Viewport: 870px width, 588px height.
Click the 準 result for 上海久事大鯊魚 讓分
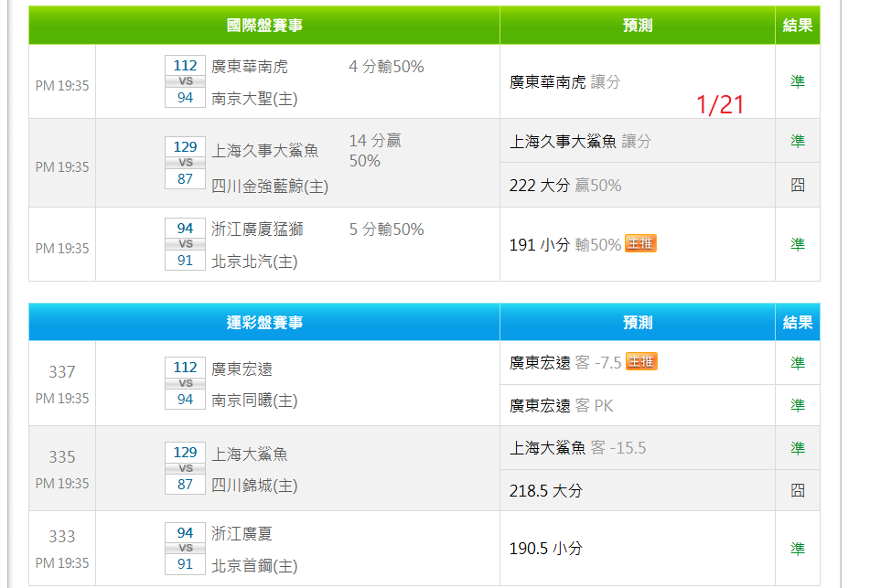coord(798,141)
